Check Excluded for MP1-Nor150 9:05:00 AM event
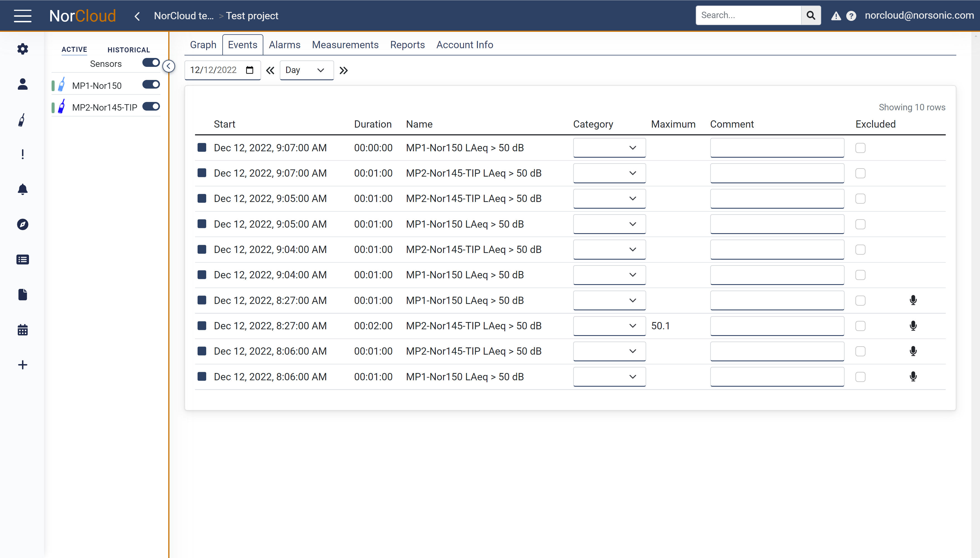The height and width of the screenshot is (558, 980). tap(860, 224)
